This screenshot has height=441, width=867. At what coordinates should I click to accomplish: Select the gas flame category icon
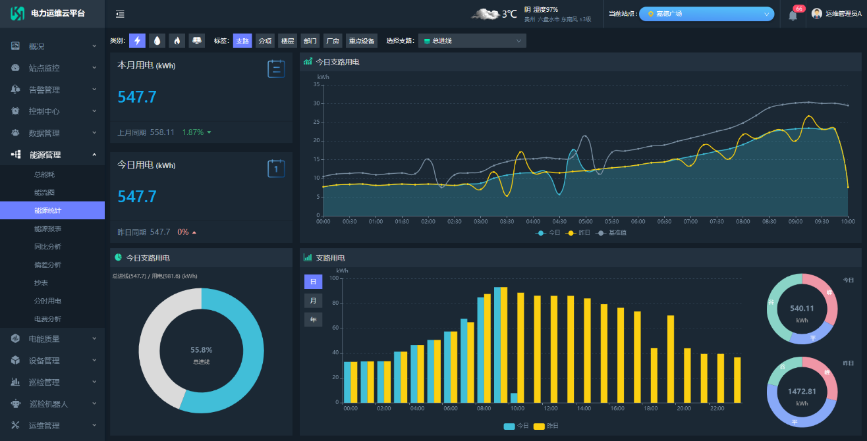[x=177, y=41]
